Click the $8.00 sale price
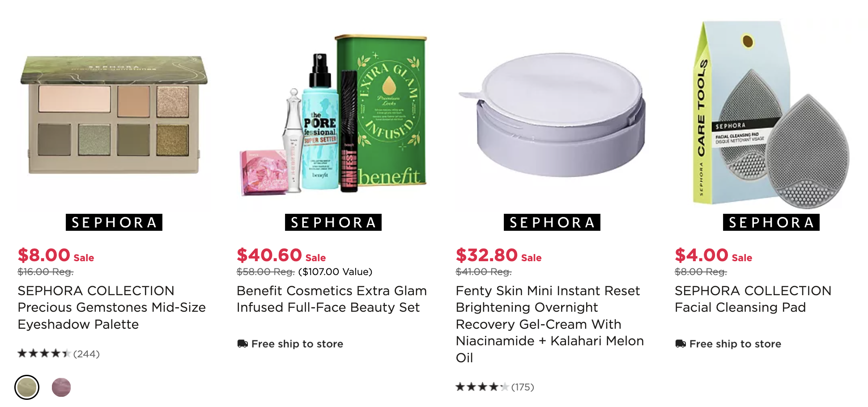Viewport: 868px width, 407px height. tap(44, 255)
